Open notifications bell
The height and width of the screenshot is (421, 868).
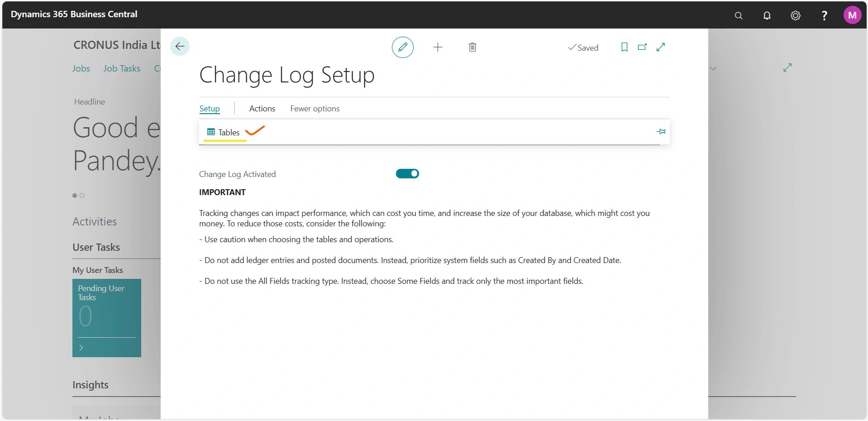[767, 15]
